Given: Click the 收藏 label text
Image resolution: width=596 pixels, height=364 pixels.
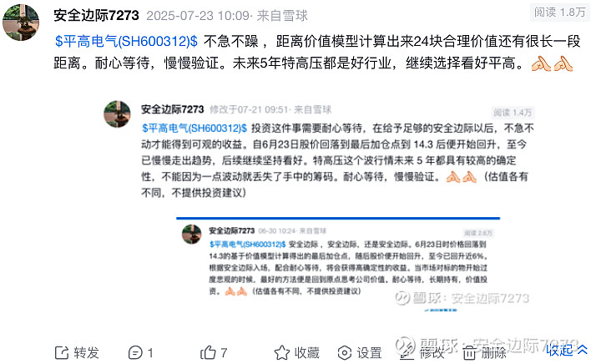Looking at the screenshot, I should pos(307,352).
